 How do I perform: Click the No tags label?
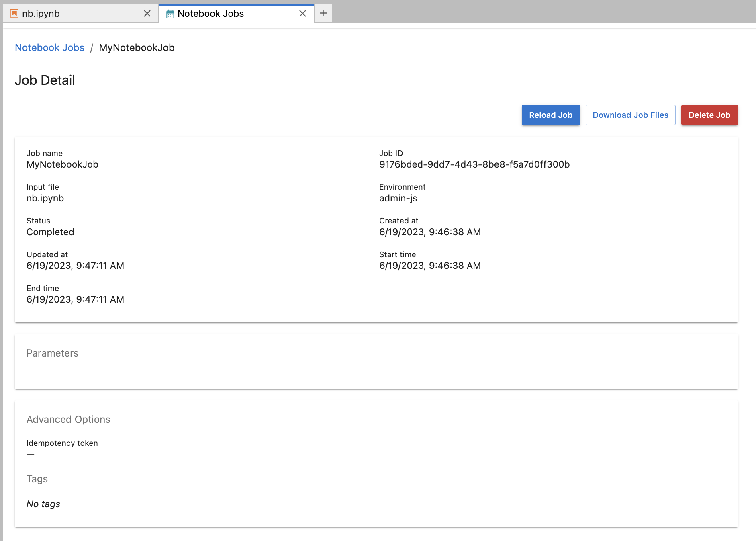[x=43, y=504]
